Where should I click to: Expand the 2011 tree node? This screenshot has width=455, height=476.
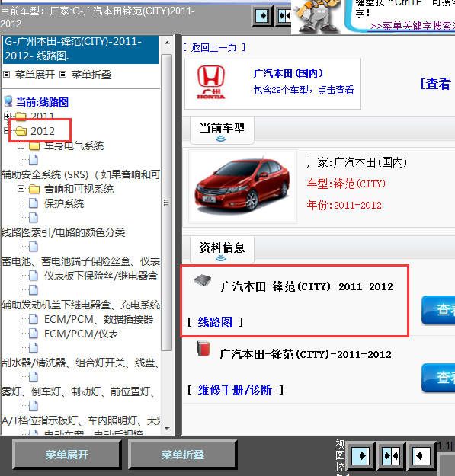coord(7,116)
